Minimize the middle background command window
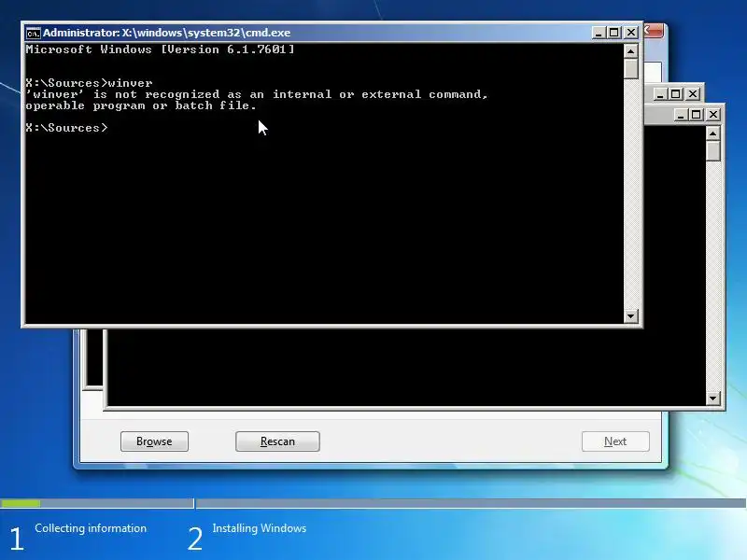The width and height of the screenshot is (747, 560). click(659, 94)
